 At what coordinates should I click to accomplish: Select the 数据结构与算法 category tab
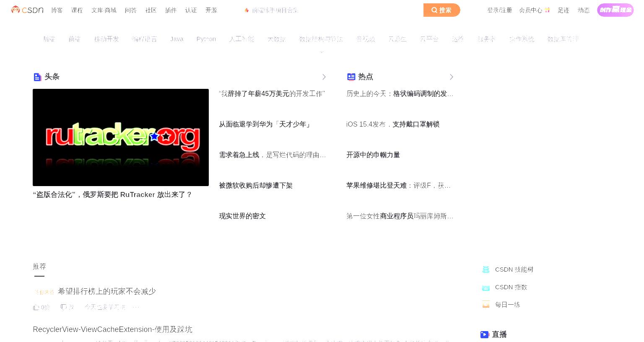321,39
